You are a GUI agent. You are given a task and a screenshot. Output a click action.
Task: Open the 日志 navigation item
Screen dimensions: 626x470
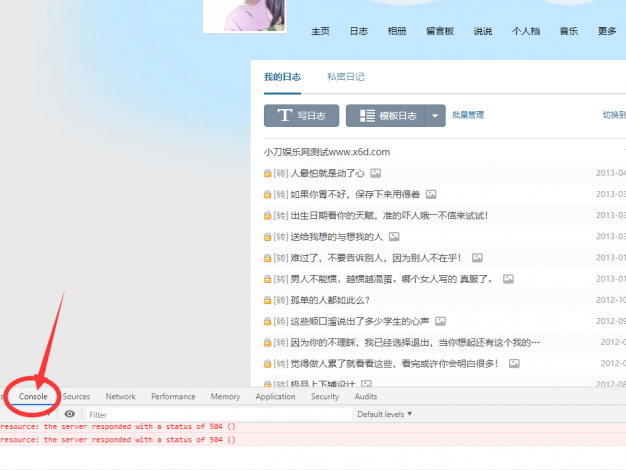point(359,31)
